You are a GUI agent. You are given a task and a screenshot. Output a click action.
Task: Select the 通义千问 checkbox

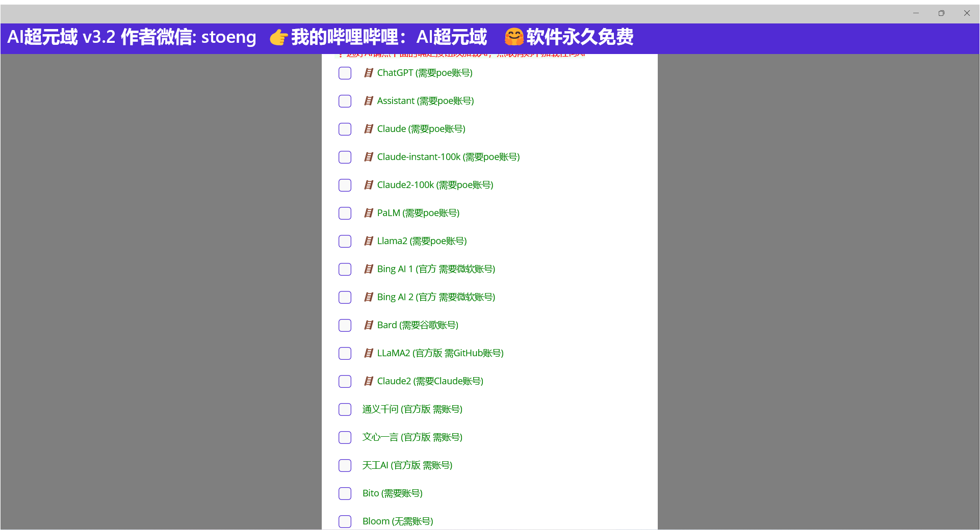click(x=345, y=409)
